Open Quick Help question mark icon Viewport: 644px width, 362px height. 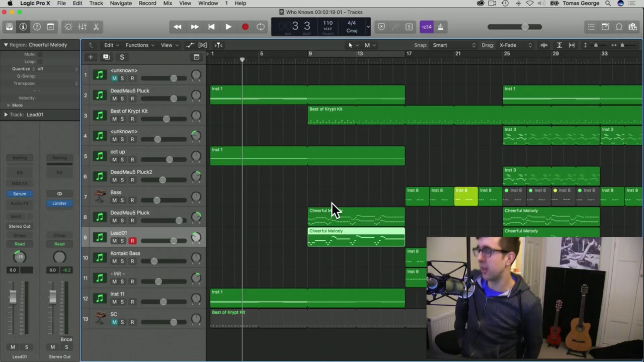click(37, 27)
